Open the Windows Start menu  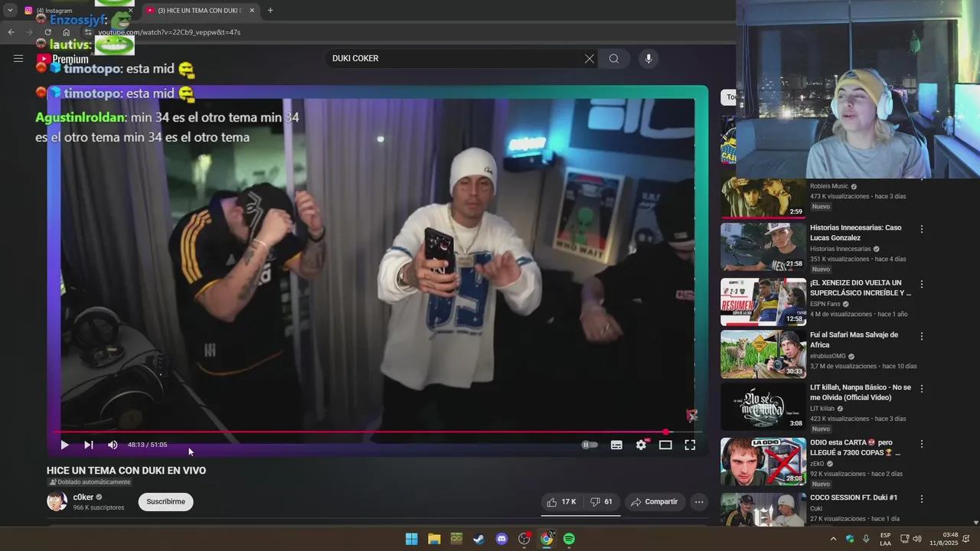pyautogui.click(x=411, y=539)
